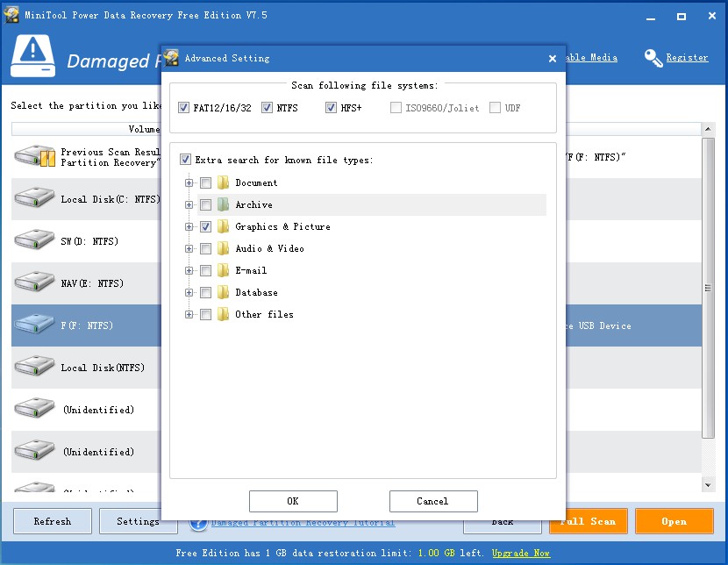
Task: Check the Audio & Video checkbox
Action: pos(205,249)
